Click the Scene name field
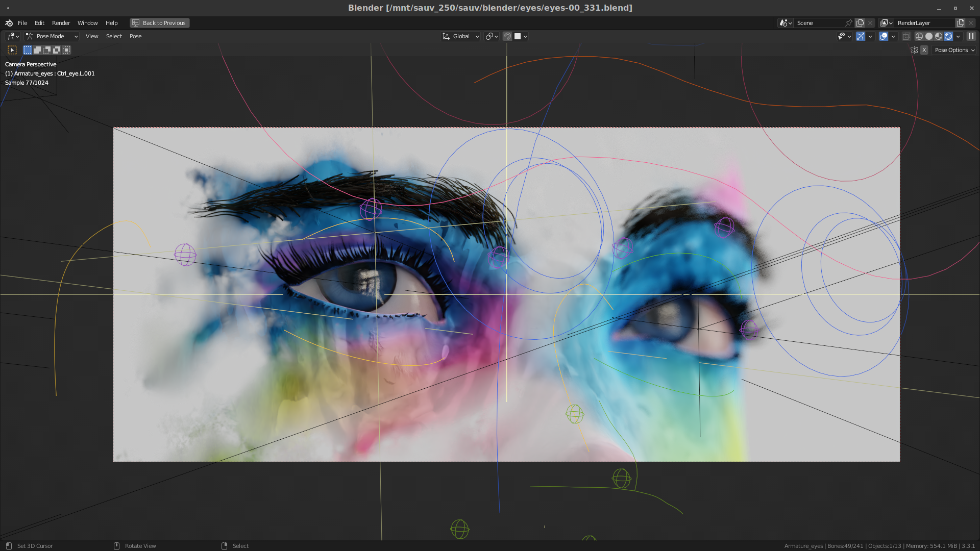 (819, 23)
